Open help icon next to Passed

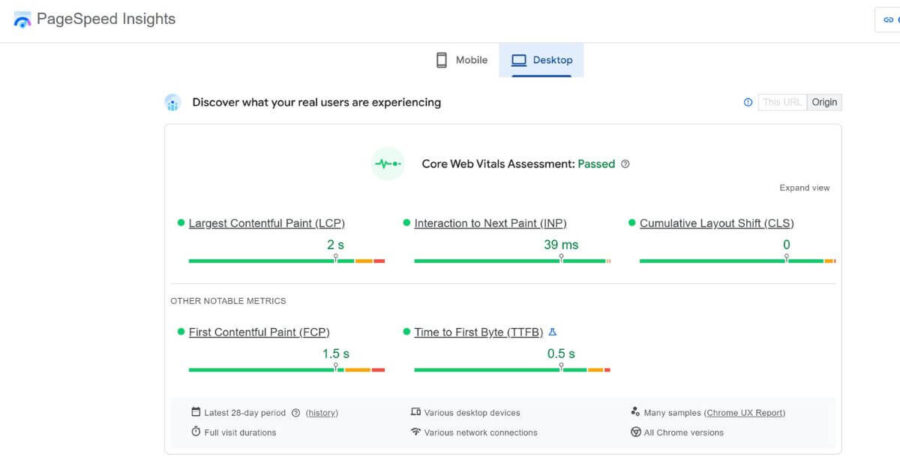coord(626,164)
